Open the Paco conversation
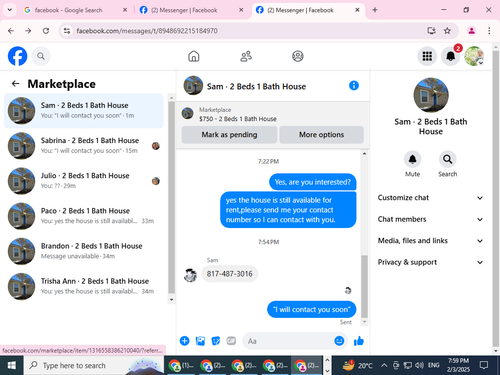The height and width of the screenshot is (375, 500). (84, 216)
